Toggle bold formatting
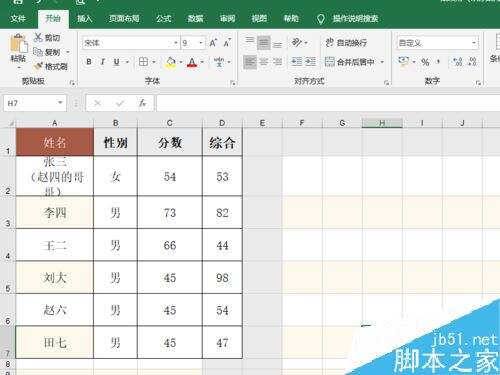Image resolution: width=500 pixels, height=375 pixels. (x=89, y=62)
